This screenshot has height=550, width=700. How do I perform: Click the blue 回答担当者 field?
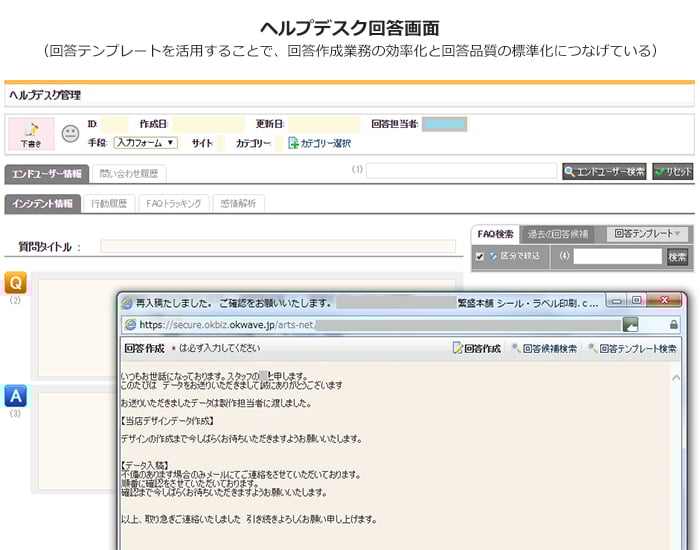click(x=445, y=124)
